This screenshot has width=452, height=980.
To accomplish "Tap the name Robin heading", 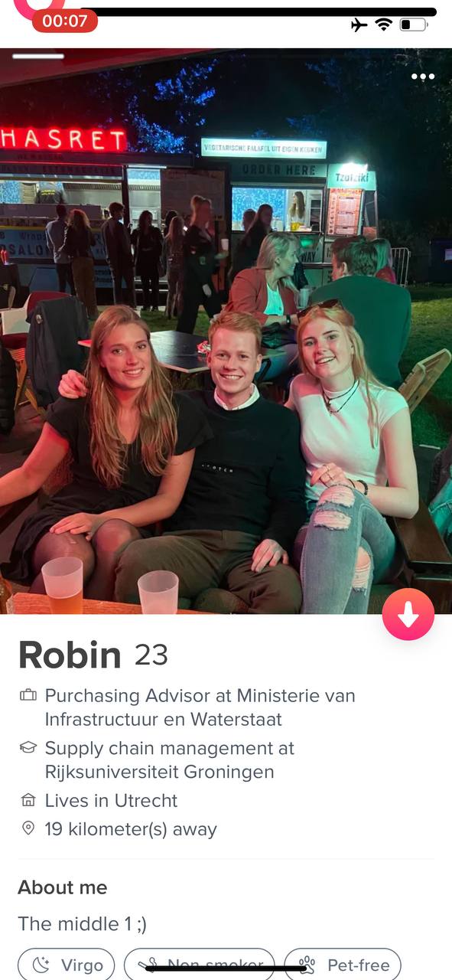I will (x=70, y=655).
